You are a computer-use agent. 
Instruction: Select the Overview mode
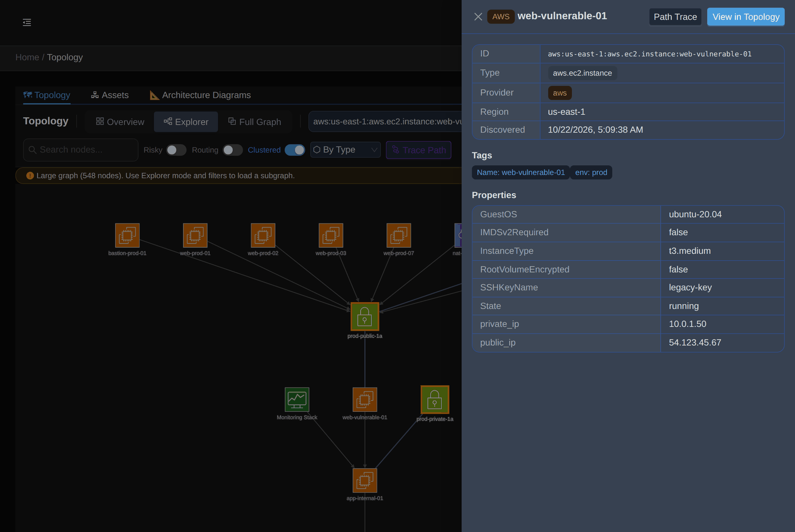(120, 122)
